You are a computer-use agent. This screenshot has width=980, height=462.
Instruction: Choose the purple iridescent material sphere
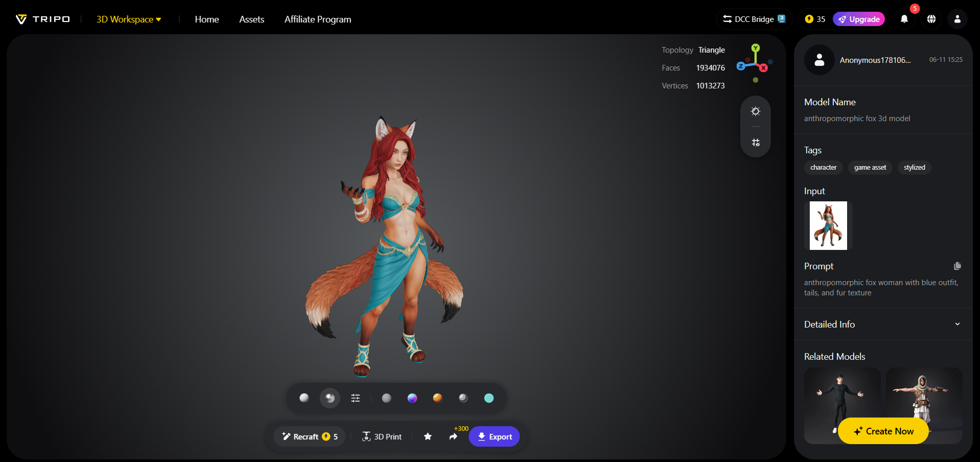coord(412,398)
